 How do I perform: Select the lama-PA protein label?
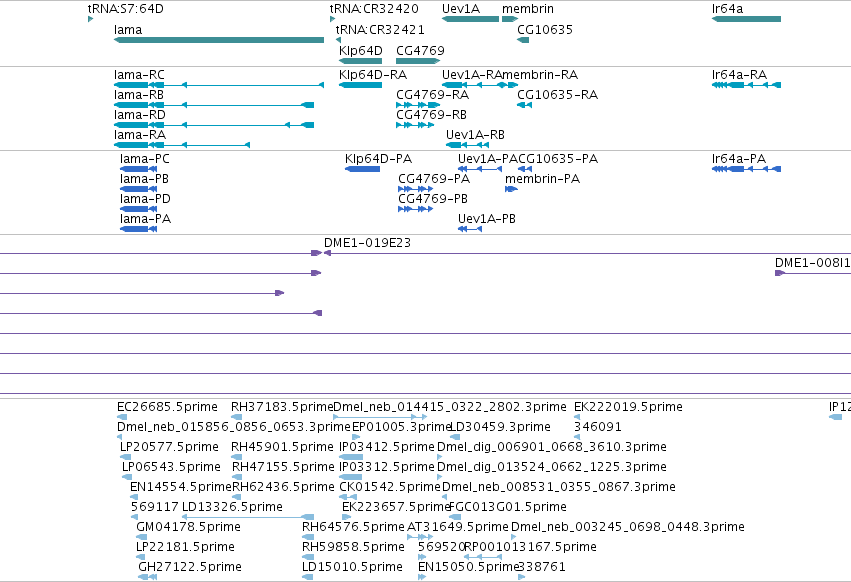145,219
